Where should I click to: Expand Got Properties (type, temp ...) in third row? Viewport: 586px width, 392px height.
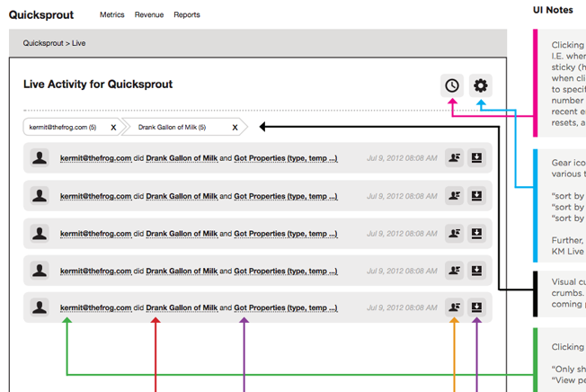[286, 234]
